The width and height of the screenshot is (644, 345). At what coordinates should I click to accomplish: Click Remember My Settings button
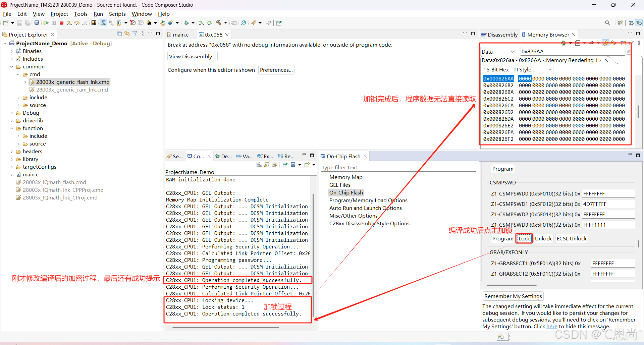click(x=513, y=296)
